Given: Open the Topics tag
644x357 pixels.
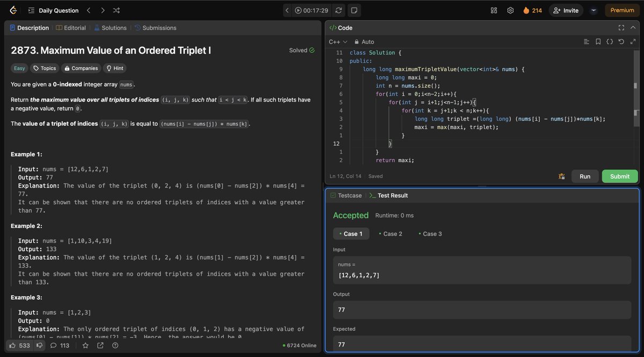Looking at the screenshot, I should pyautogui.click(x=44, y=68).
